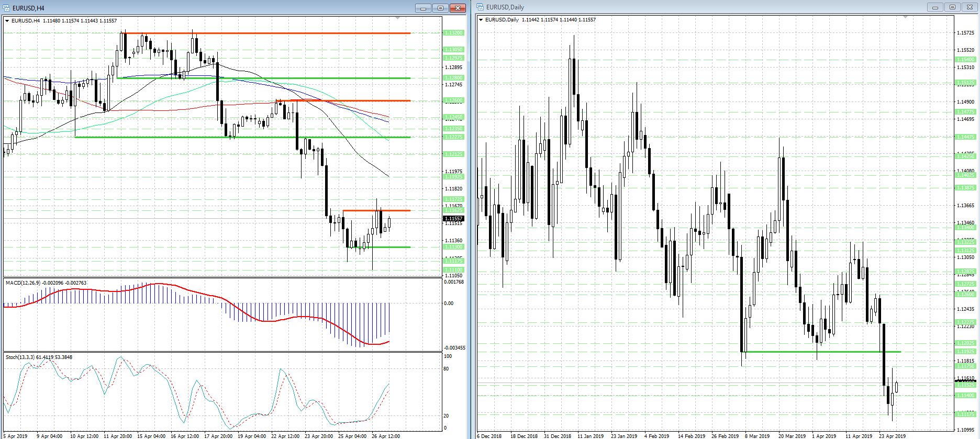Click the '11 Jan 2019' date on Daily time axis
980x439 pixels.
click(x=591, y=436)
